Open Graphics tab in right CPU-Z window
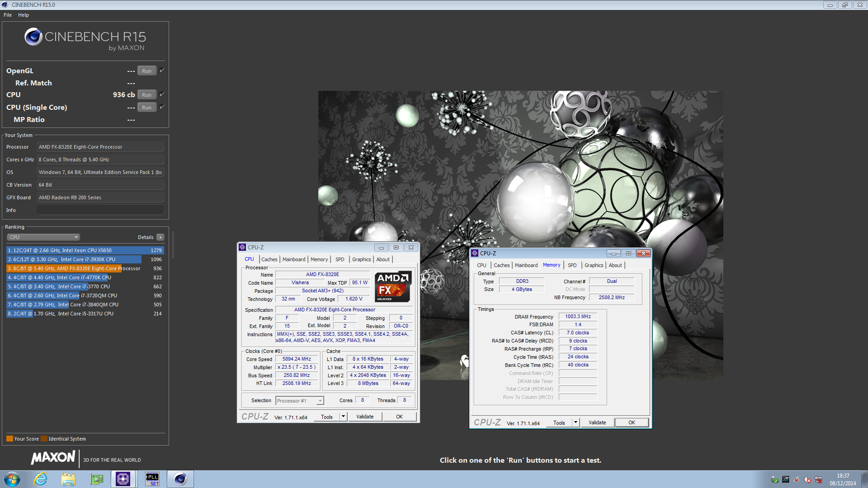Image resolution: width=868 pixels, height=488 pixels. coord(594,265)
